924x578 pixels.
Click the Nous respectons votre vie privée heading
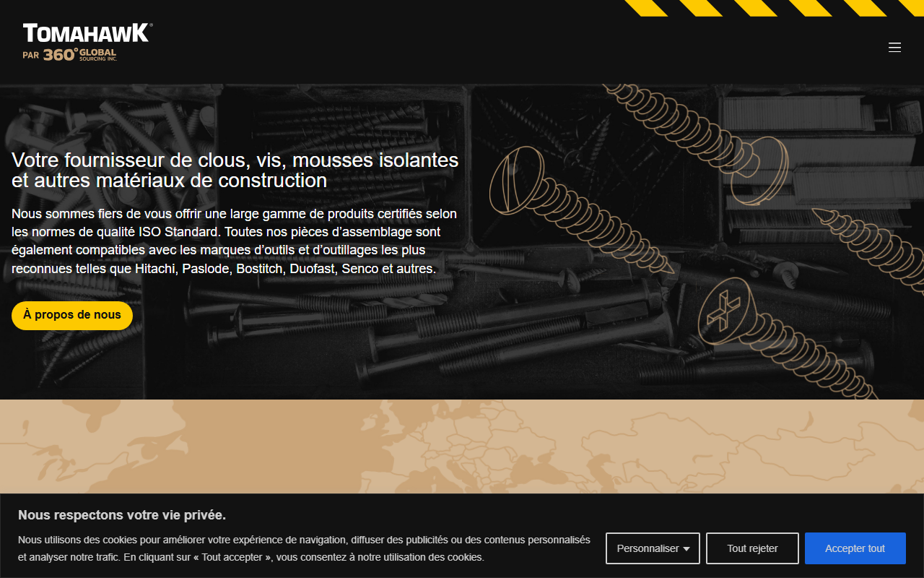point(122,515)
